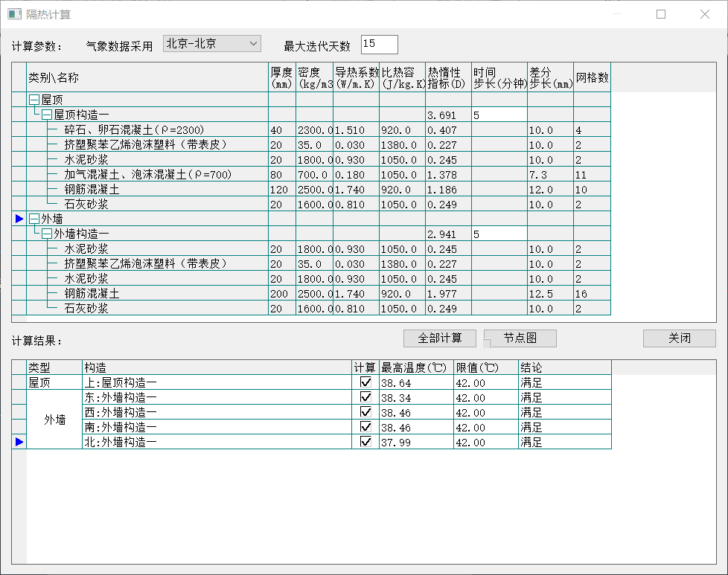Click blue row marker beside 外墙
Screen dimensions: 728x575
click(19, 219)
